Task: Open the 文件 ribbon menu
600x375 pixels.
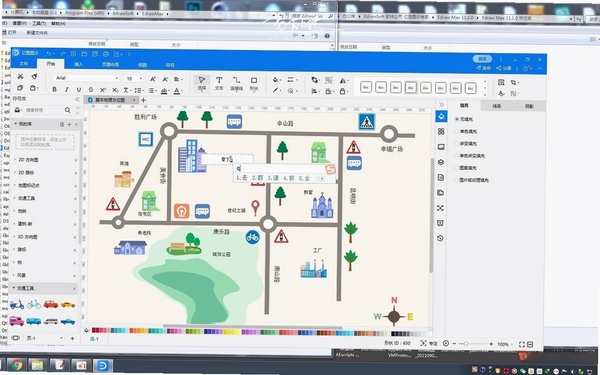Action: (x=24, y=64)
